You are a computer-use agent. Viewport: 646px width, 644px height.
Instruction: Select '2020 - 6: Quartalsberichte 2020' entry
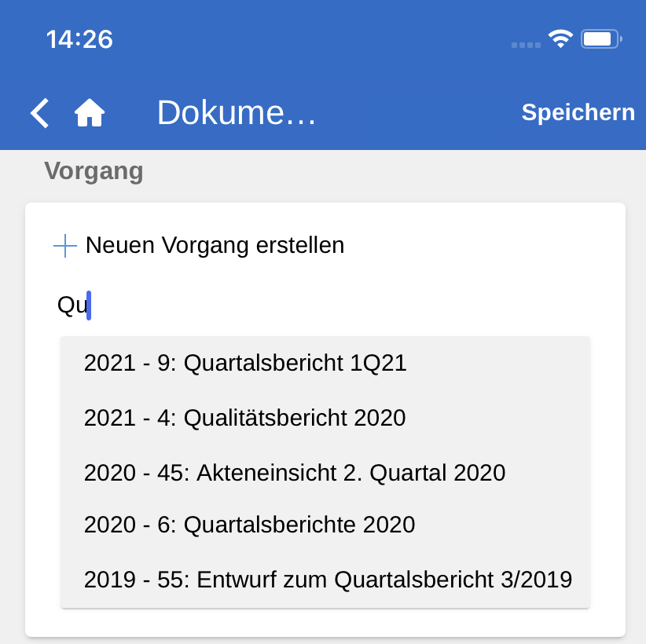click(249, 525)
